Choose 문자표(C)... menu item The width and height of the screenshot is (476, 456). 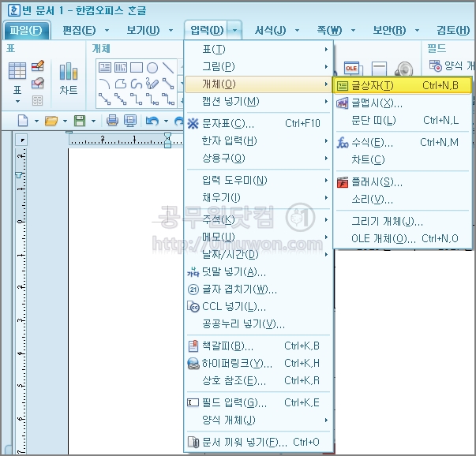point(258,124)
